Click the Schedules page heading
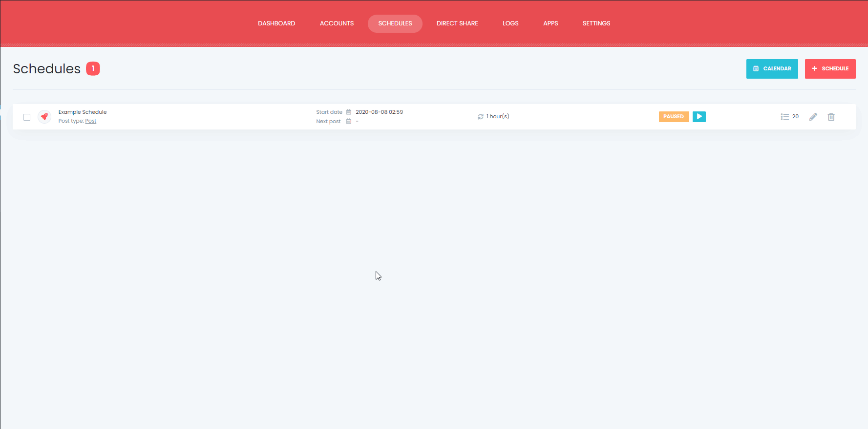Viewport: 868px width, 429px height. tap(47, 69)
